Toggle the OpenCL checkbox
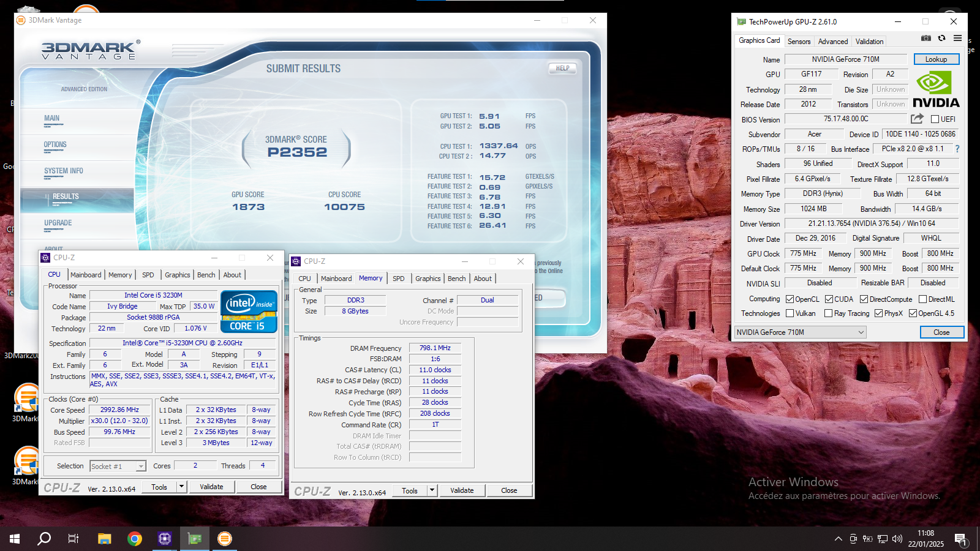The height and width of the screenshot is (551, 980). (790, 299)
